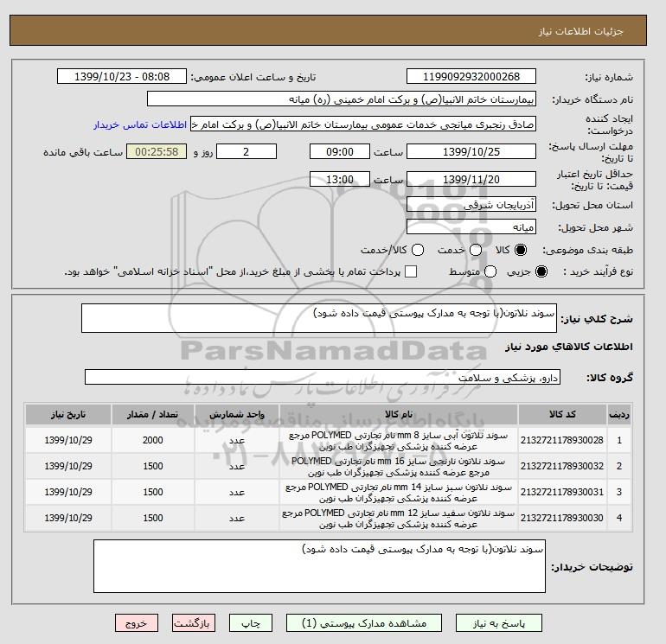Click the buyer notes text area
The width and height of the screenshot is (666, 644).
(x=319, y=566)
